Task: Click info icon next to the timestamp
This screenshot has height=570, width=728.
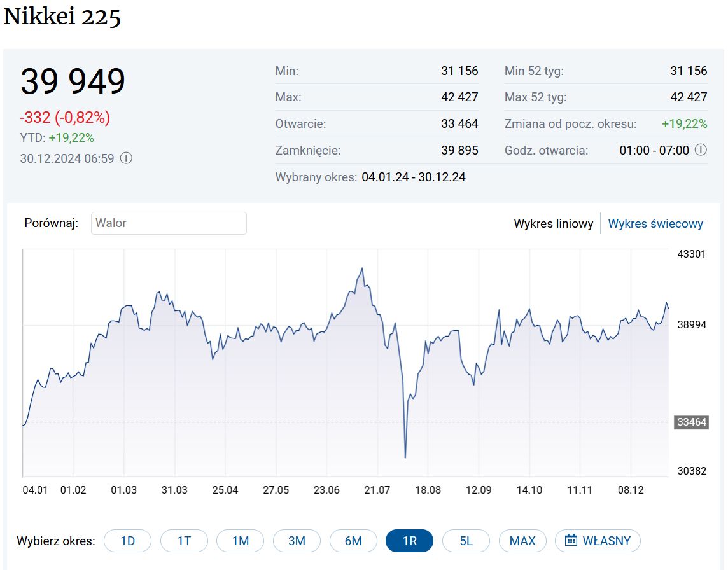Action: (127, 158)
